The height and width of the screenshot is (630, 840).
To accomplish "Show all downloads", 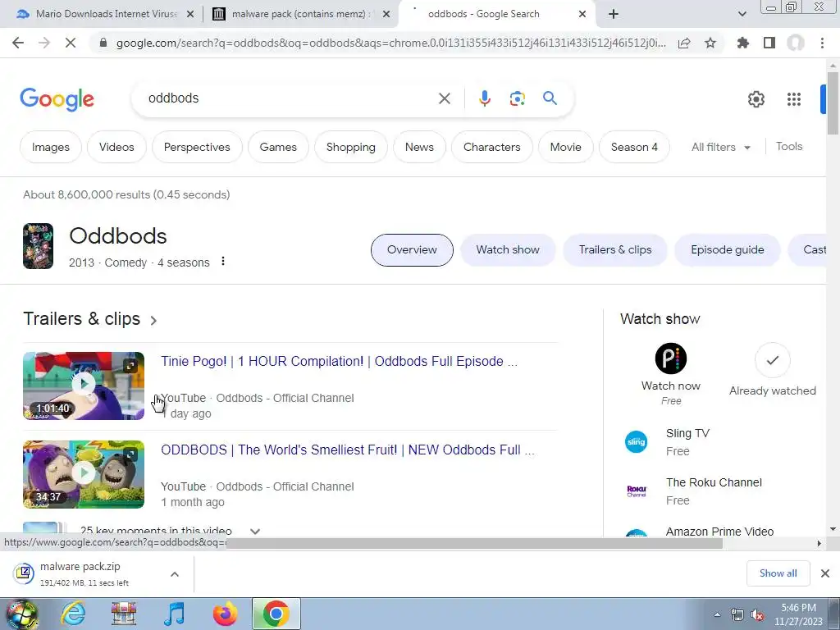I will pos(778,573).
